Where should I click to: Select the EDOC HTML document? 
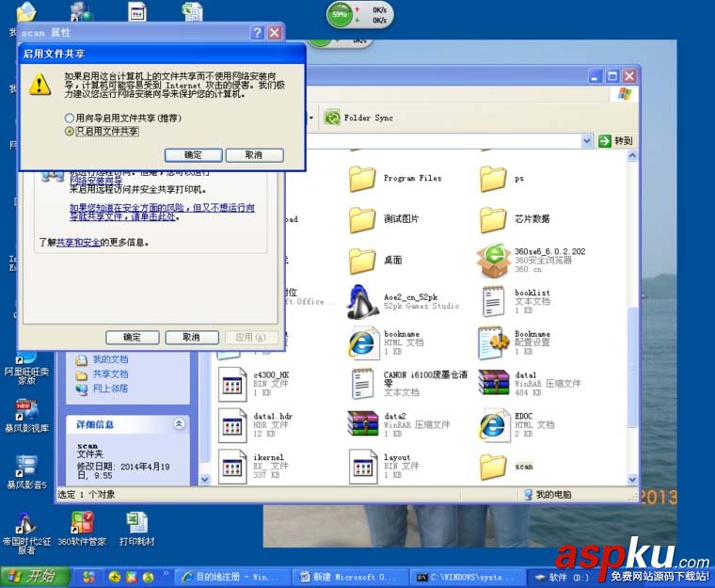click(493, 425)
